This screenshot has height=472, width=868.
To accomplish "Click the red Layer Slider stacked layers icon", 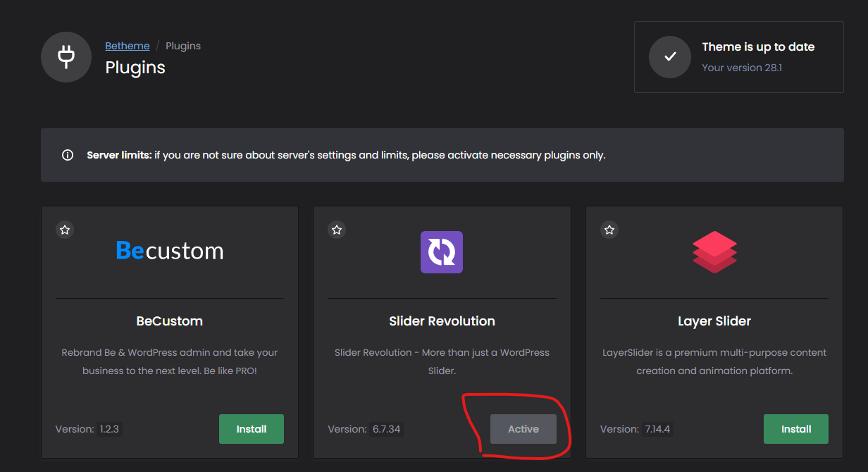I will tap(714, 252).
